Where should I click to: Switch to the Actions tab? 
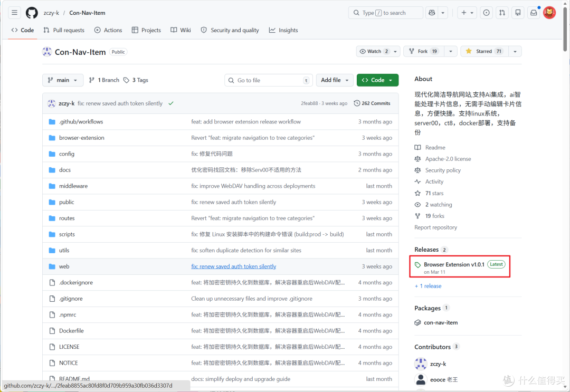click(x=108, y=30)
